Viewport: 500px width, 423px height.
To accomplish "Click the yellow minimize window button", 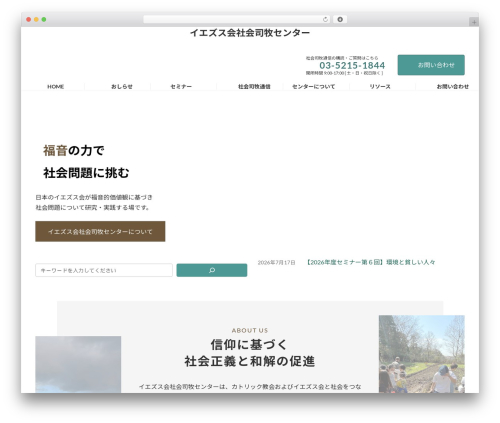I will coord(36,20).
